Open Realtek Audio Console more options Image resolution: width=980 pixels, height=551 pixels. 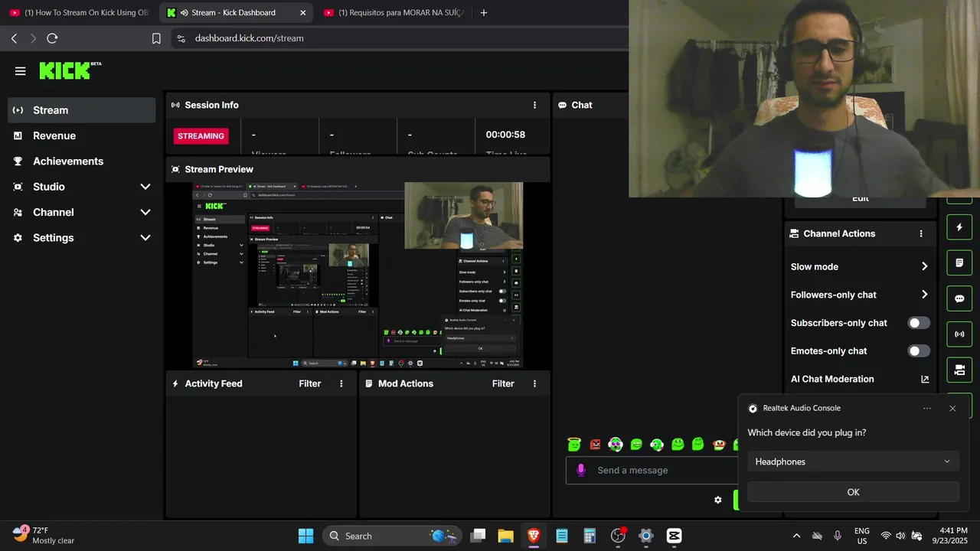pos(927,409)
